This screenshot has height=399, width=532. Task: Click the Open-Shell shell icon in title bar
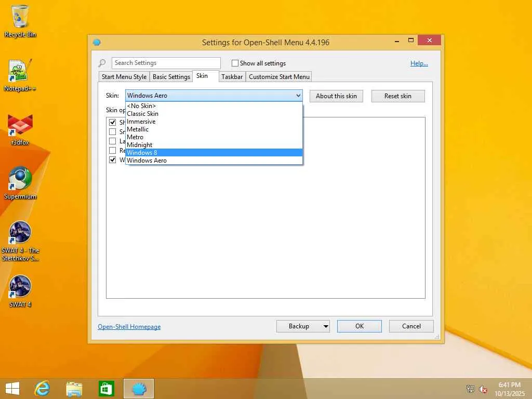97,43
